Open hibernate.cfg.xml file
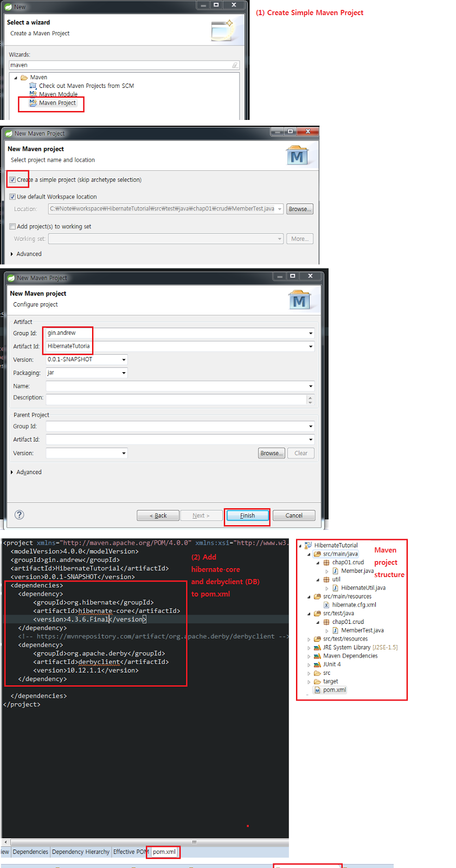This screenshot has width=456, height=868. coord(350,605)
